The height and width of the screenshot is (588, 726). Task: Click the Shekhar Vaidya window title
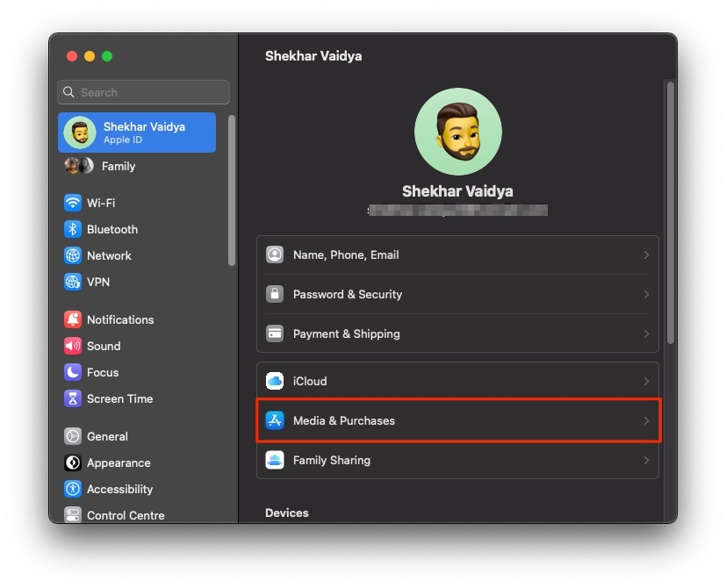tap(313, 56)
